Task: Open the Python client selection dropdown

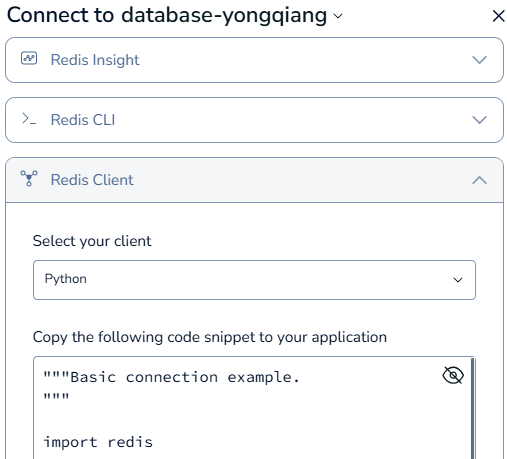Action: pyautogui.click(x=254, y=280)
